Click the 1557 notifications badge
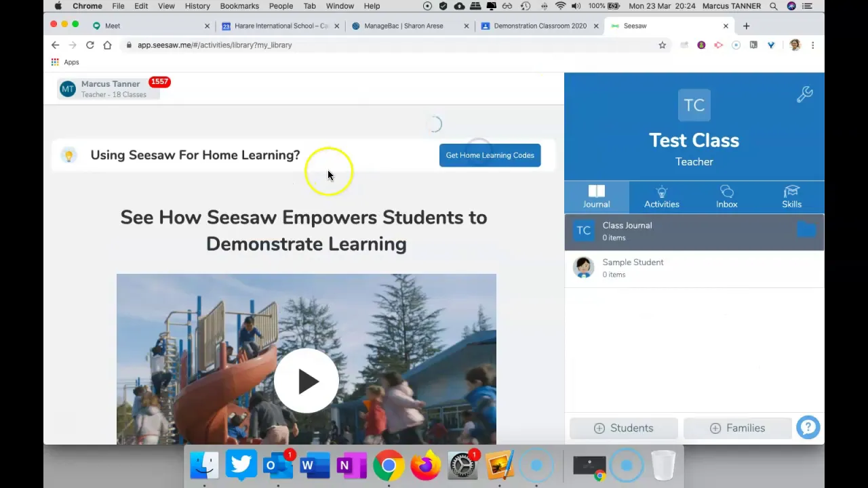868x488 pixels. pyautogui.click(x=159, y=82)
